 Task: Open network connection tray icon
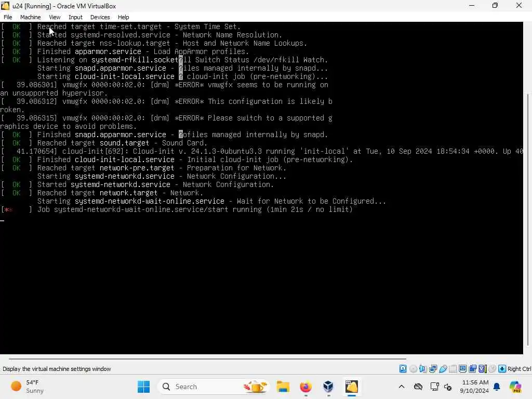434,387
